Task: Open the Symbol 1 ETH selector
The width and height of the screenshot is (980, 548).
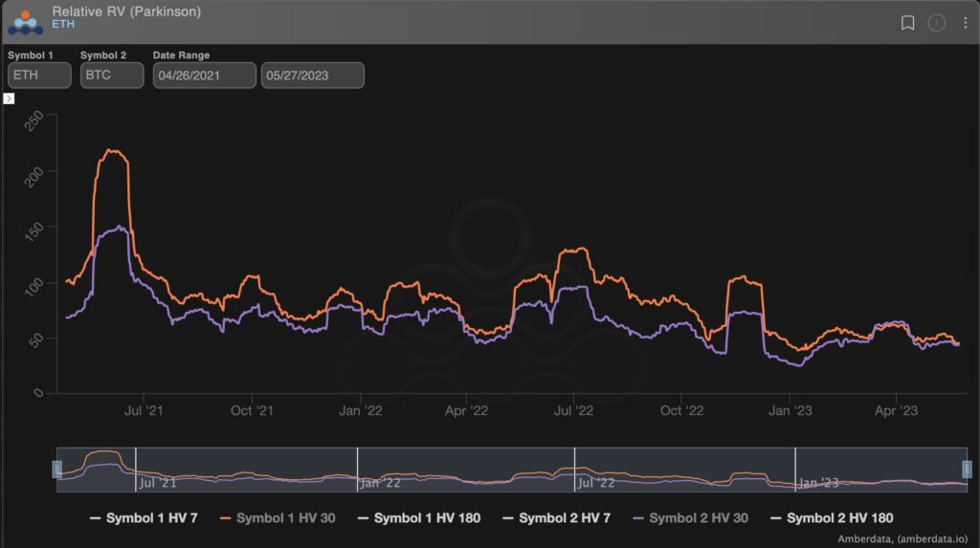Action: click(x=39, y=76)
